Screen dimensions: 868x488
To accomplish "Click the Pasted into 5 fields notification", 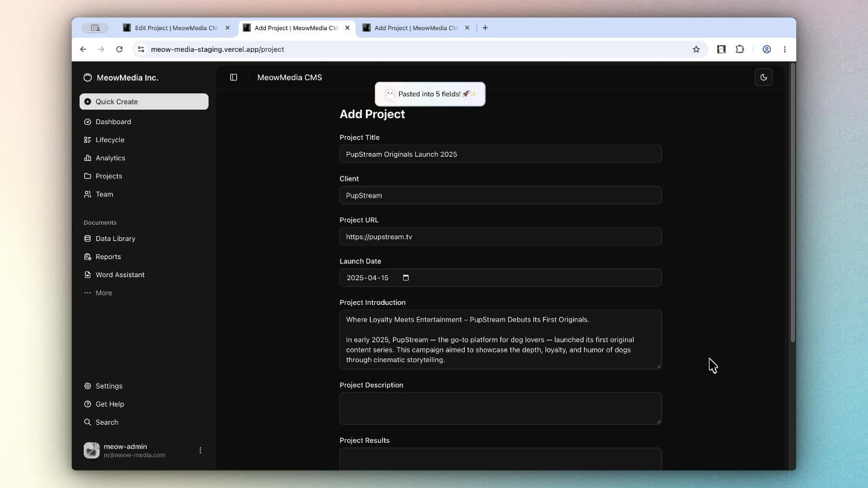I will (x=430, y=94).
